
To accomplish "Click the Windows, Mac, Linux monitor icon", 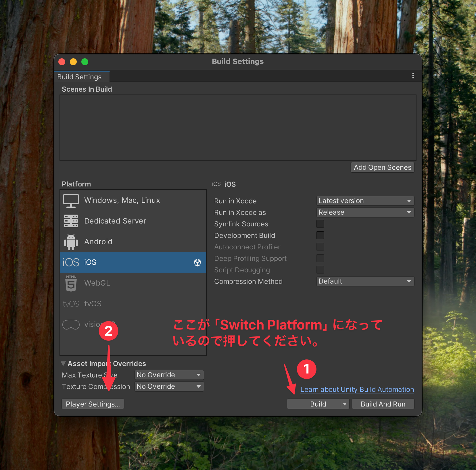I will click(x=71, y=201).
